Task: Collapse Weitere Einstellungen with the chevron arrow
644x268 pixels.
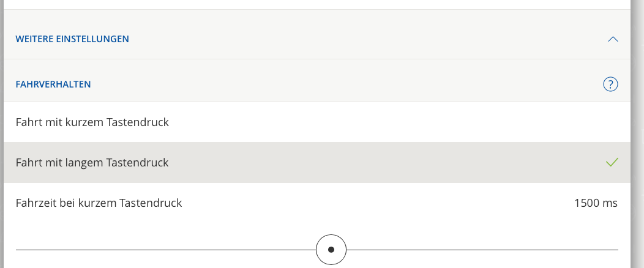Action: pos(613,39)
